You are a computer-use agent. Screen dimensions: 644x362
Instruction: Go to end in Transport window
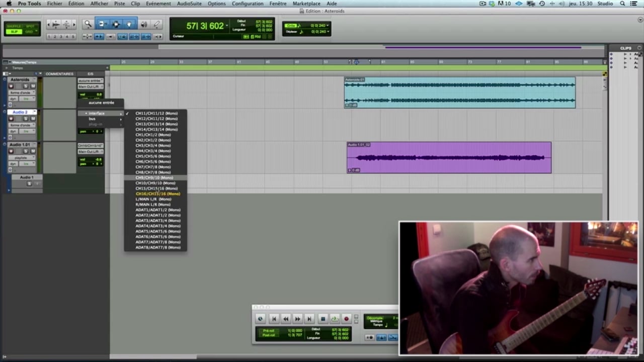click(x=309, y=319)
